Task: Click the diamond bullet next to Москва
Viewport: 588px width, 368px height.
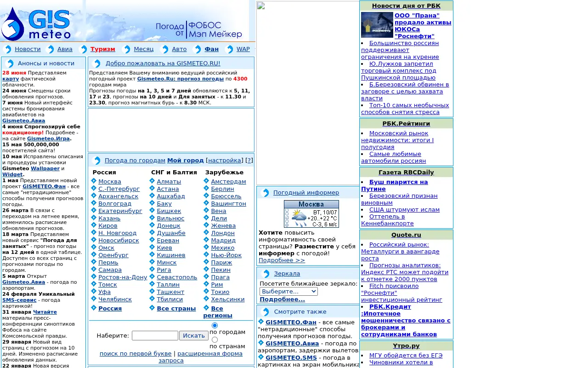Action: [x=94, y=181]
